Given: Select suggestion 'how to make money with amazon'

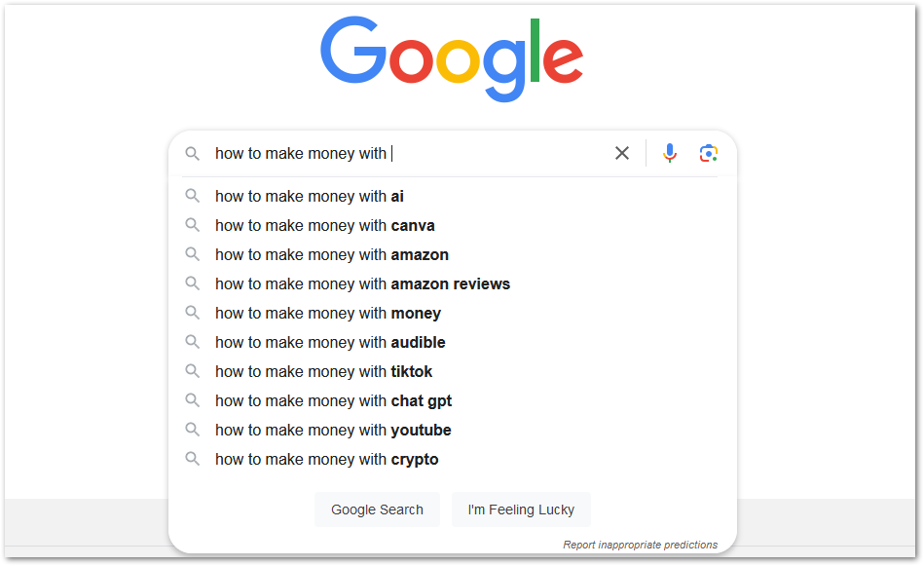Looking at the screenshot, I should pos(332,254).
